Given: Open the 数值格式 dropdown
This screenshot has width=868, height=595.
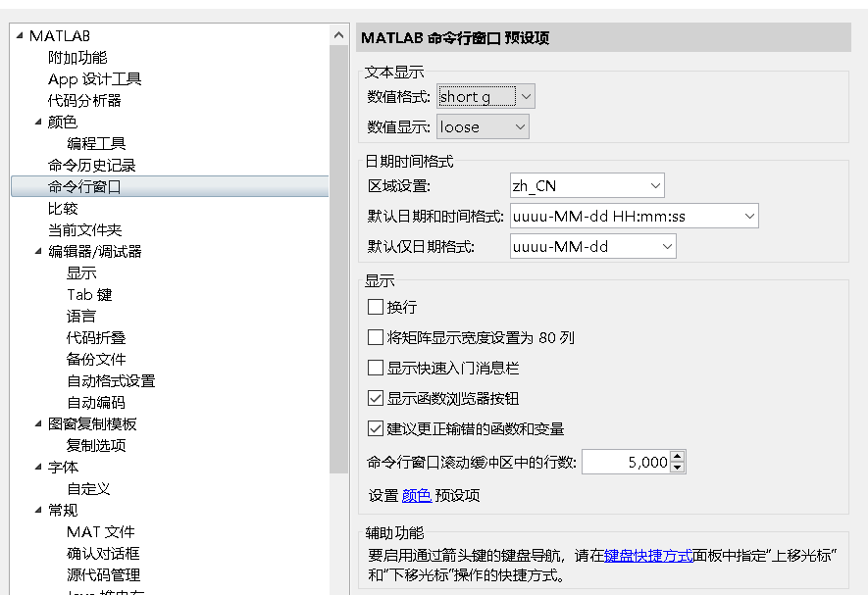Looking at the screenshot, I should point(528,96).
